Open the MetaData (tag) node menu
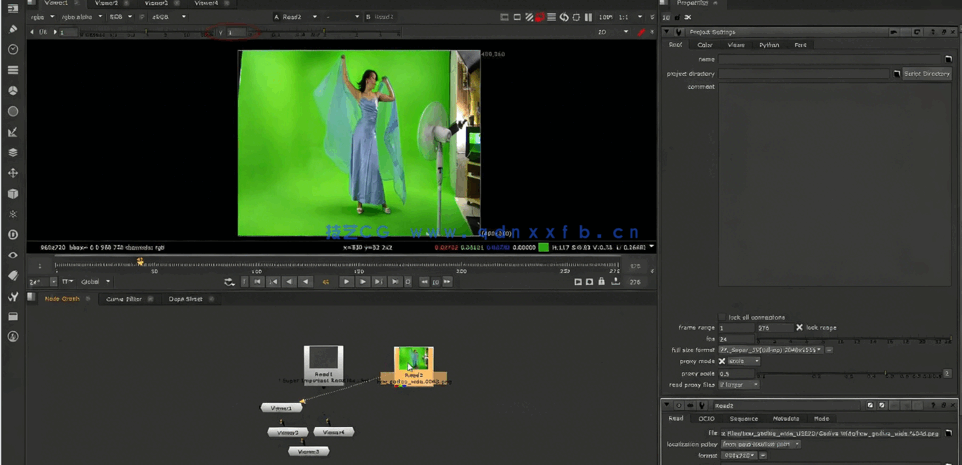 coord(13,276)
